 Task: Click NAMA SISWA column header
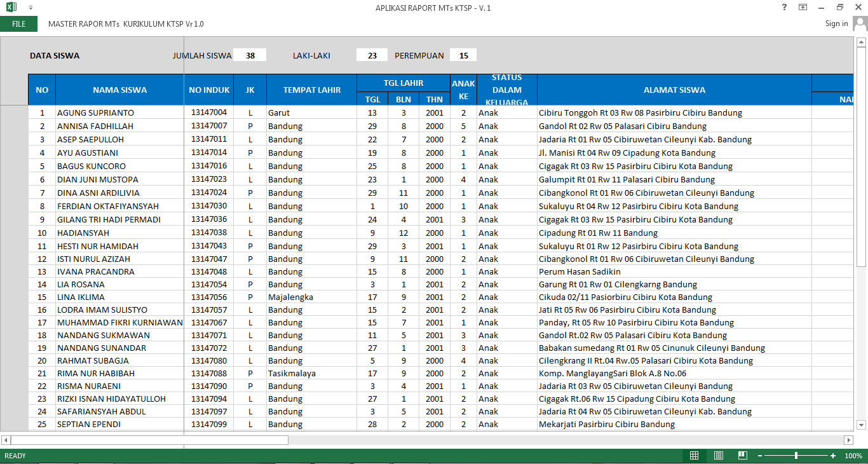[120, 90]
